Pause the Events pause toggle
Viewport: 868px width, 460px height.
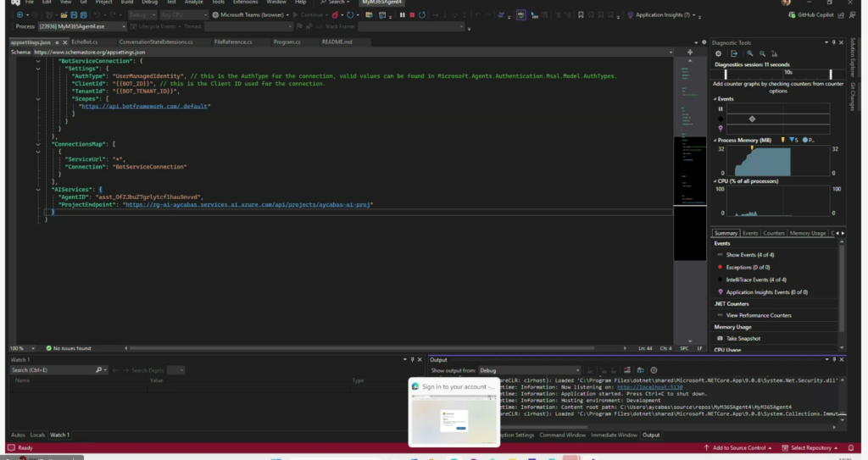[x=721, y=109]
